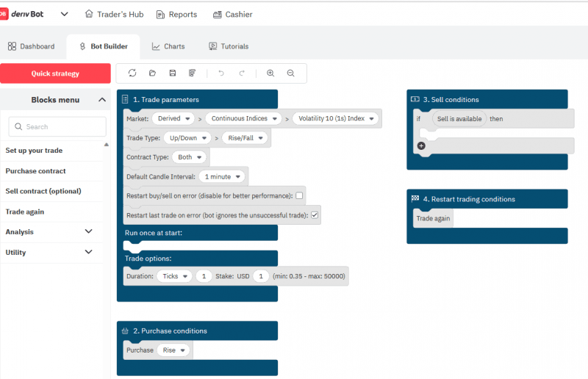This screenshot has width=588, height=379.
Task: Click the blocks menu scrollbar up arrow
Action: 107,144
